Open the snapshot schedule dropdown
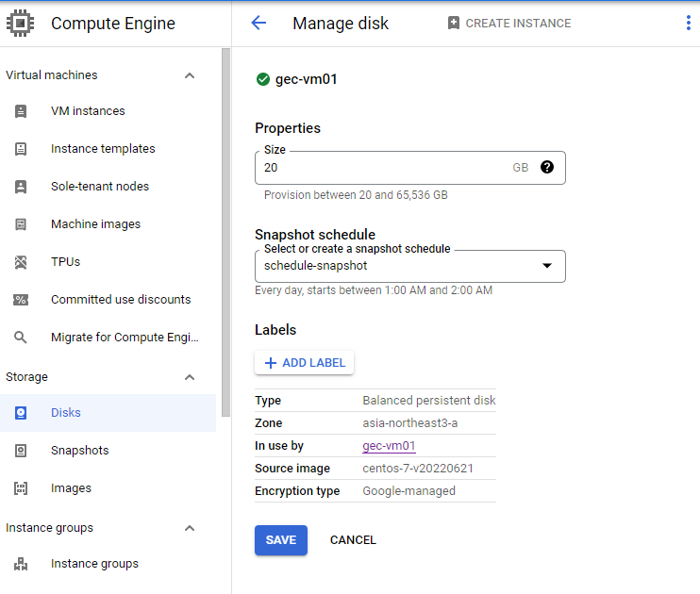 click(409, 266)
